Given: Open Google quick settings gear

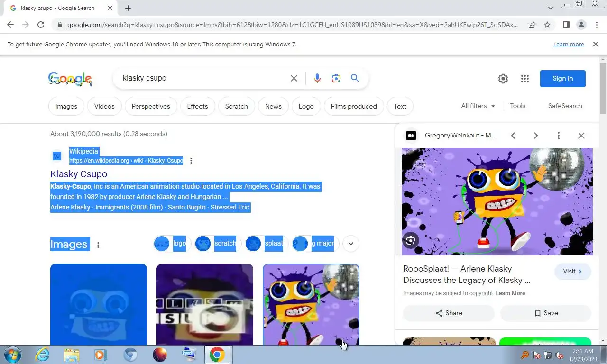Looking at the screenshot, I should [503, 79].
